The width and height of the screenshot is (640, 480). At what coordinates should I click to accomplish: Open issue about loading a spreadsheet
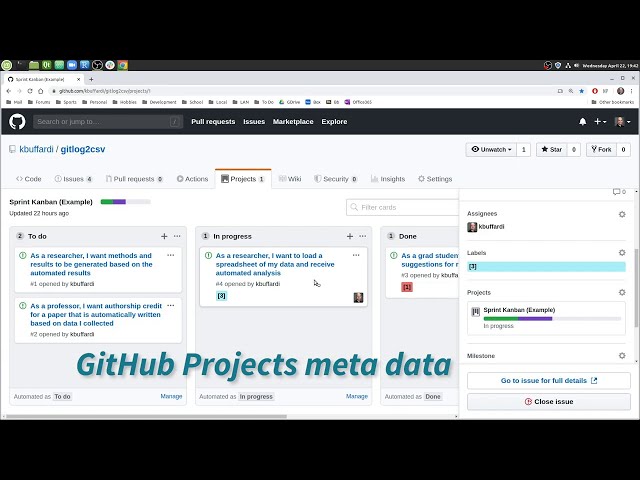pyautogui.click(x=275, y=264)
